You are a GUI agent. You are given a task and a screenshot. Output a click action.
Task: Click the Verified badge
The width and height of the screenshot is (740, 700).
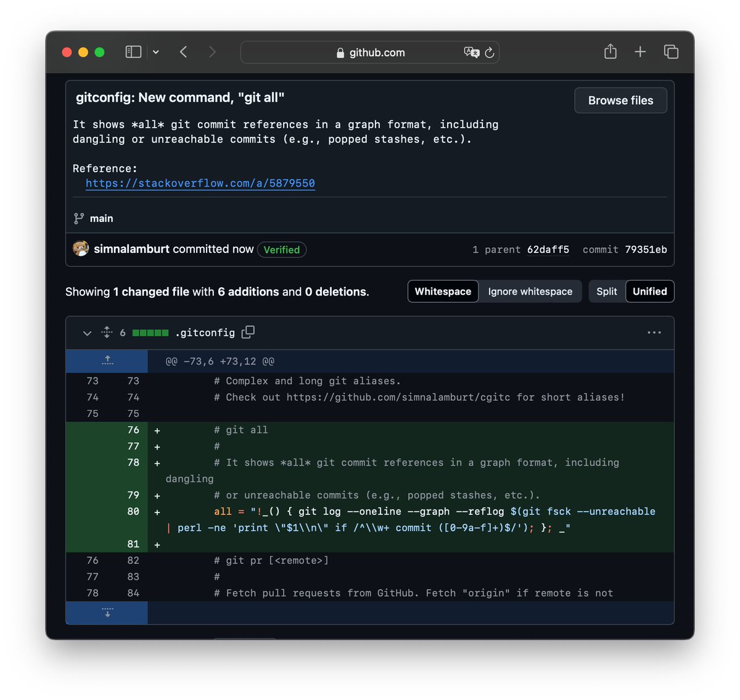click(282, 250)
